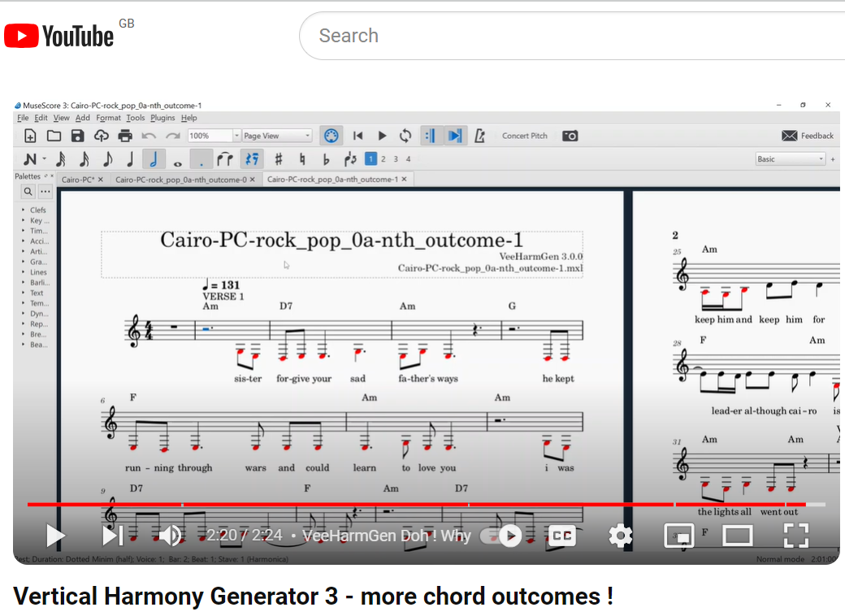Viewport: 845px width, 616px height.
Task: Select half note duration
Action: (153, 159)
